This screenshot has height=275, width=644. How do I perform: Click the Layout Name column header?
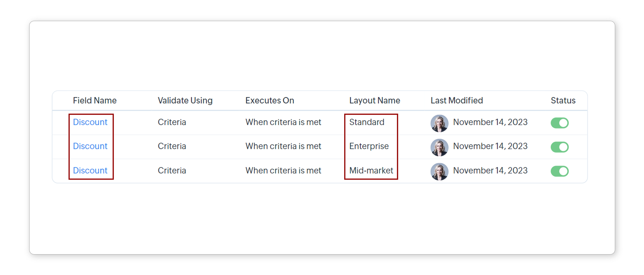tap(374, 101)
